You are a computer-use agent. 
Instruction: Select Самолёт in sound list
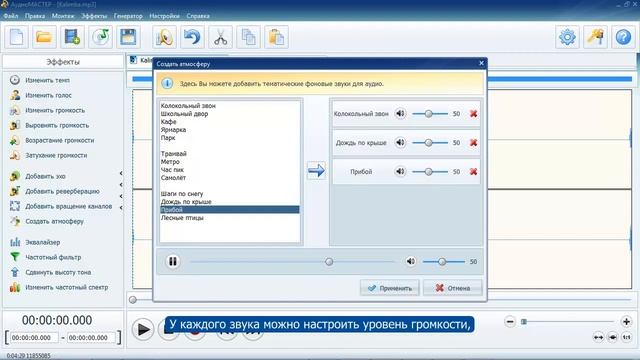173,178
